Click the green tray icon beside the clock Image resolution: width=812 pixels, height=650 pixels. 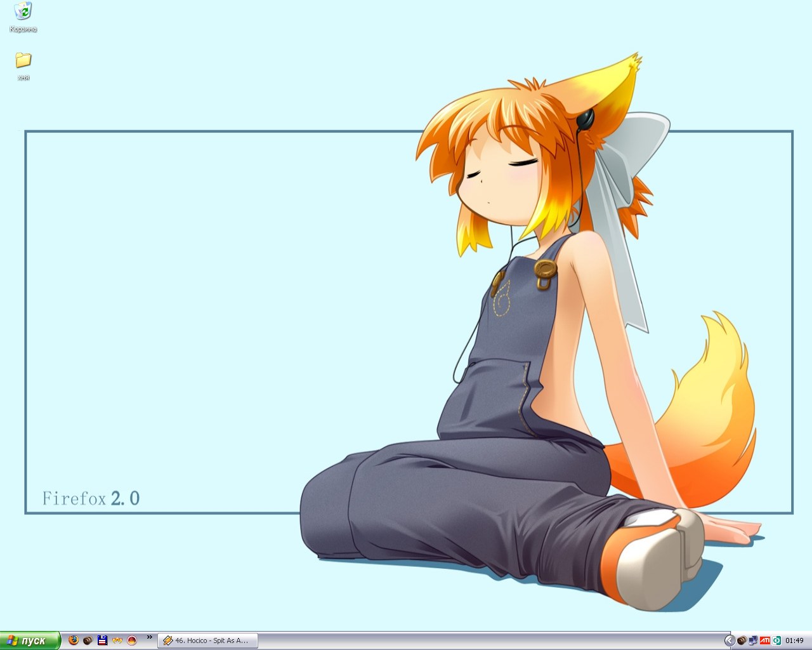(776, 640)
